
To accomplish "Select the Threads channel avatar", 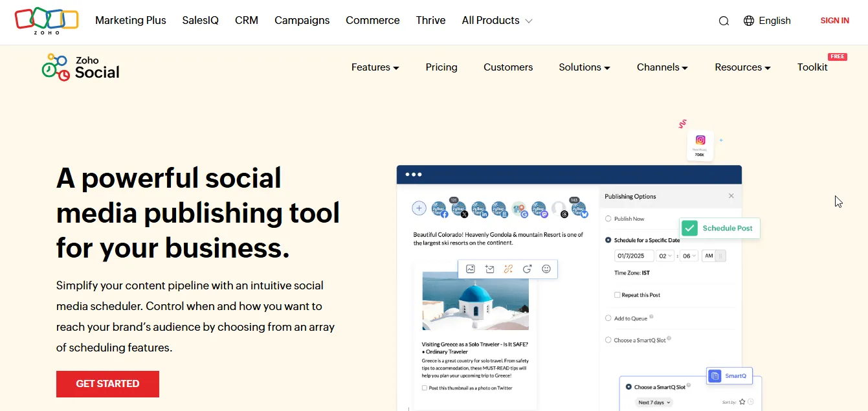I will tap(559, 209).
